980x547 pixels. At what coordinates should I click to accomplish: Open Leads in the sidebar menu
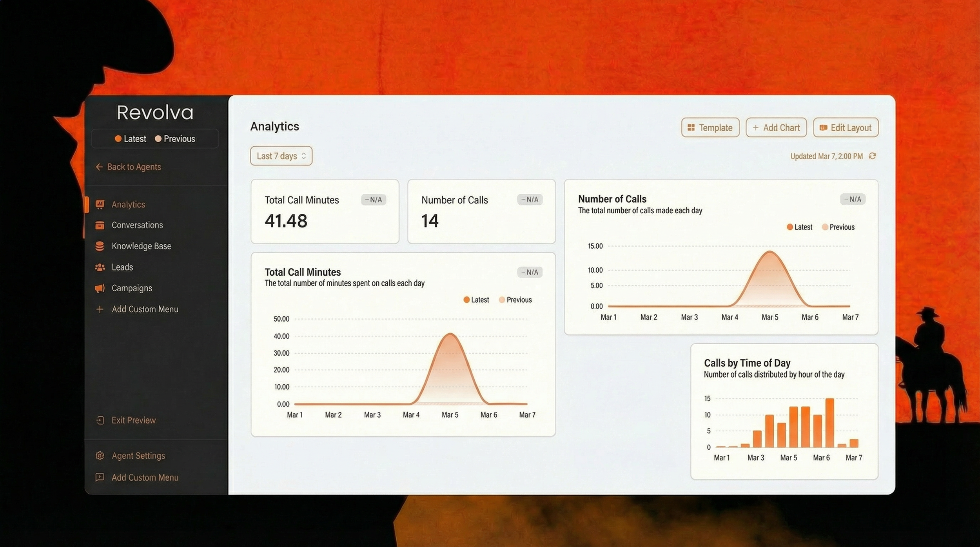(x=122, y=267)
